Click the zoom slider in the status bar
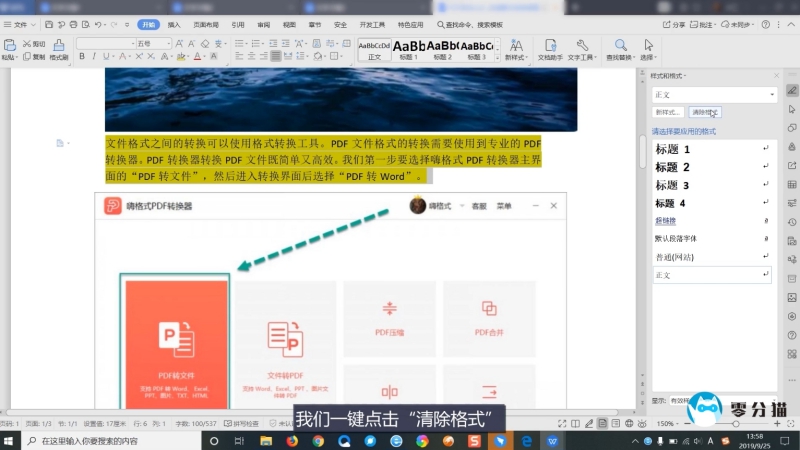The image size is (800, 450). coord(735,424)
